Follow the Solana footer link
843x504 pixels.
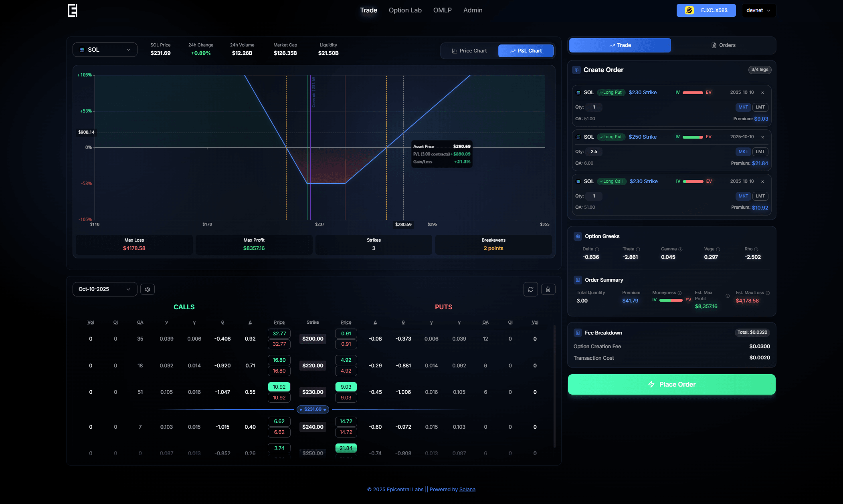click(x=467, y=490)
